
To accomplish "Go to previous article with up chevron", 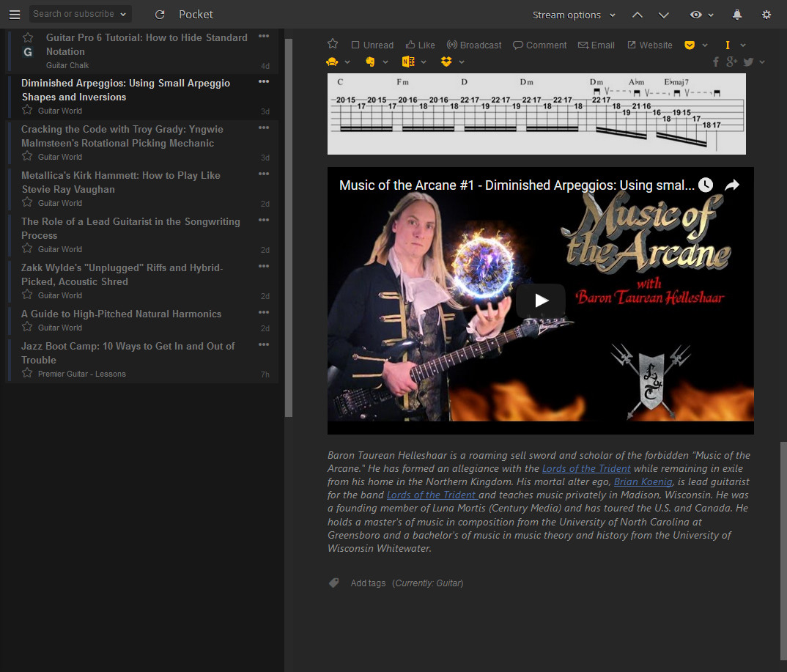I will [637, 15].
